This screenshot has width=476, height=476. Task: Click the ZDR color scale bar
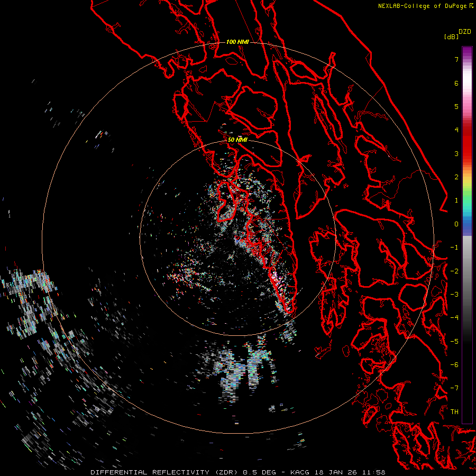point(467,235)
